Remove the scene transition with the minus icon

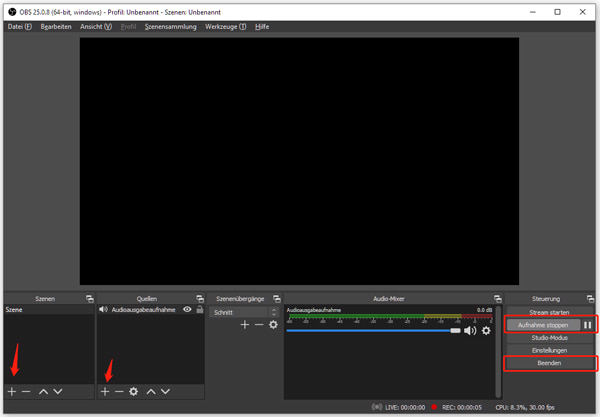tap(259, 325)
